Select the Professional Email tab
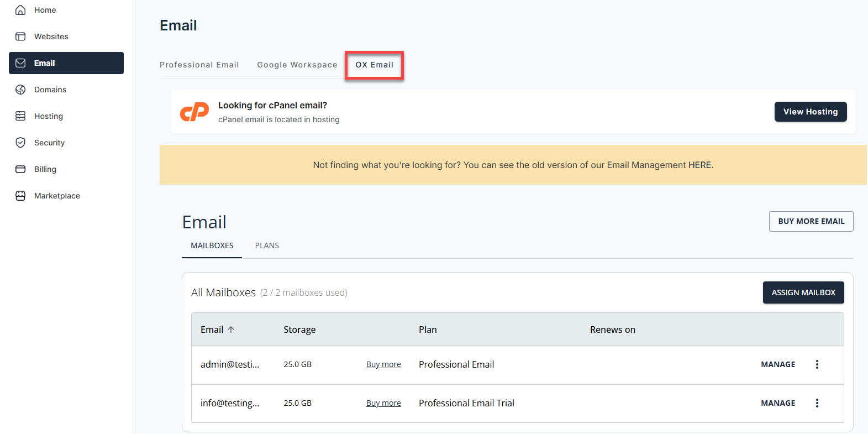 click(x=199, y=65)
